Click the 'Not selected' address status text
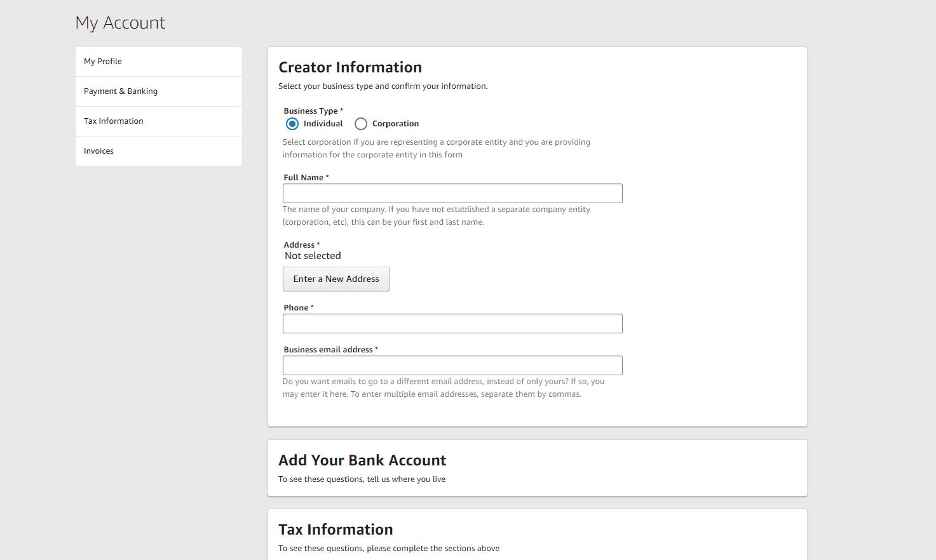The height and width of the screenshot is (560, 936). pyautogui.click(x=313, y=256)
